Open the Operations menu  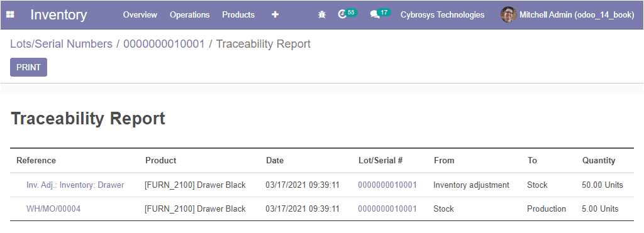coord(190,15)
